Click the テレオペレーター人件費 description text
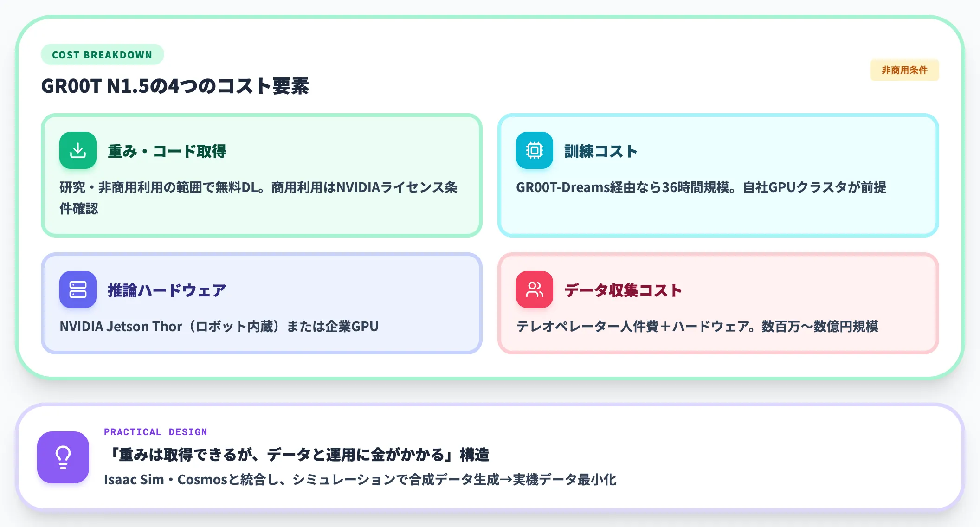The width and height of the screenshot is (980, 527). coord(697,326)
